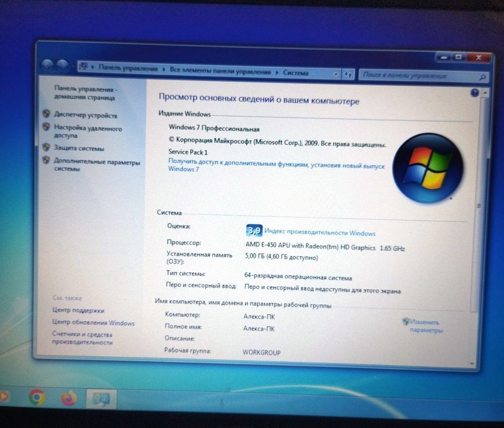
Task: Open Центр обновления Windows link
Action: click(x=93, y=322)
